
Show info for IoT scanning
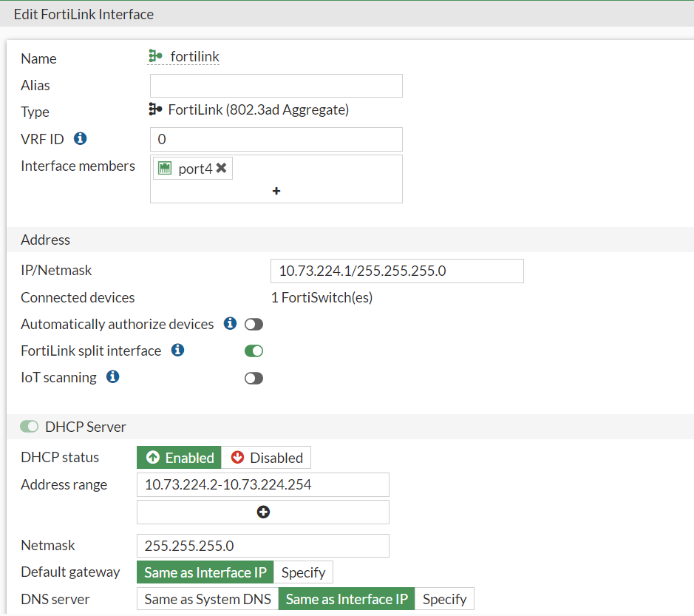pos(112,377)
